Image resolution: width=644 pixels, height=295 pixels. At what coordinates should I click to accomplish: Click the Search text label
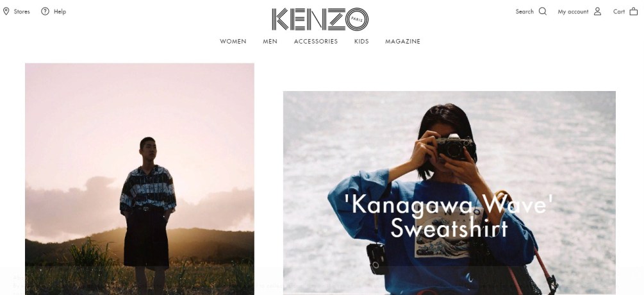click(x=524, y=12)
